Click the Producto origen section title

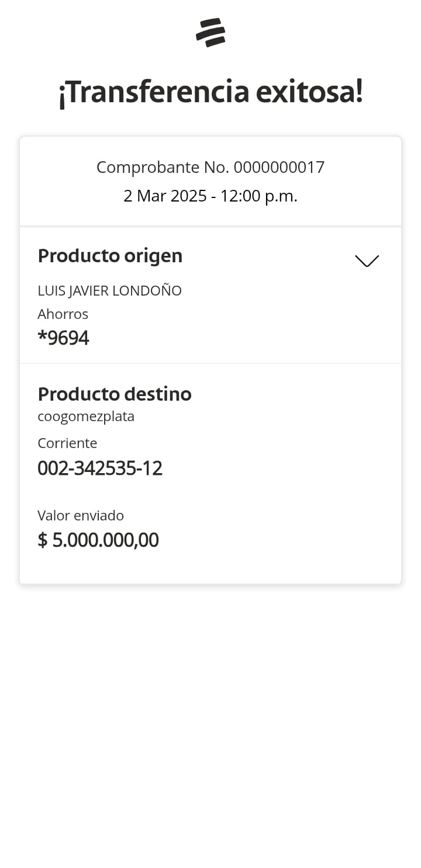[110, 256]
